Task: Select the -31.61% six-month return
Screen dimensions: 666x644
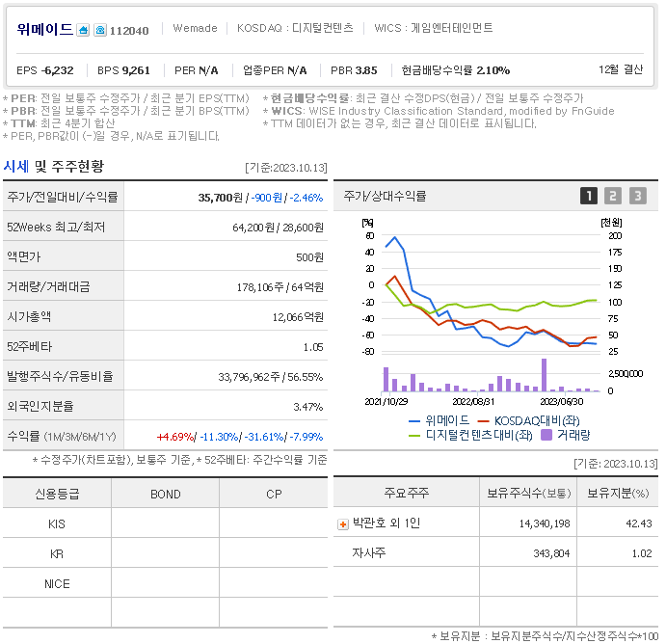Action: click(x=264, y=437)
